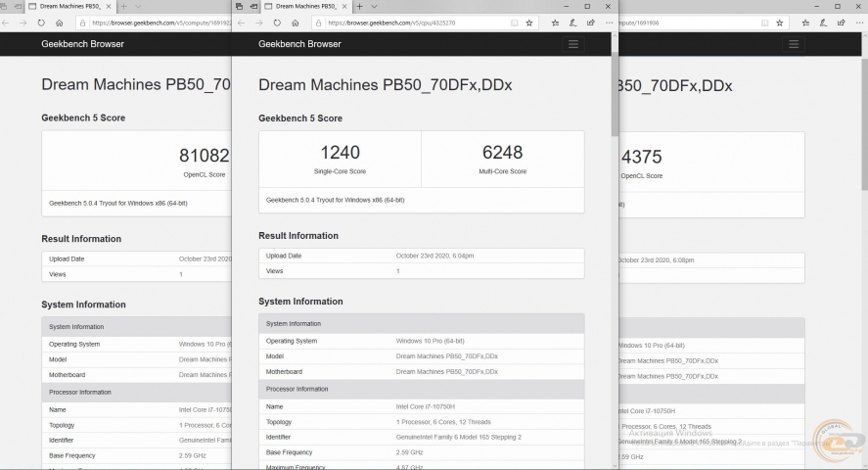Select the 'Intel Core i7-10750H' name, middle window

[x=425, y=406]
